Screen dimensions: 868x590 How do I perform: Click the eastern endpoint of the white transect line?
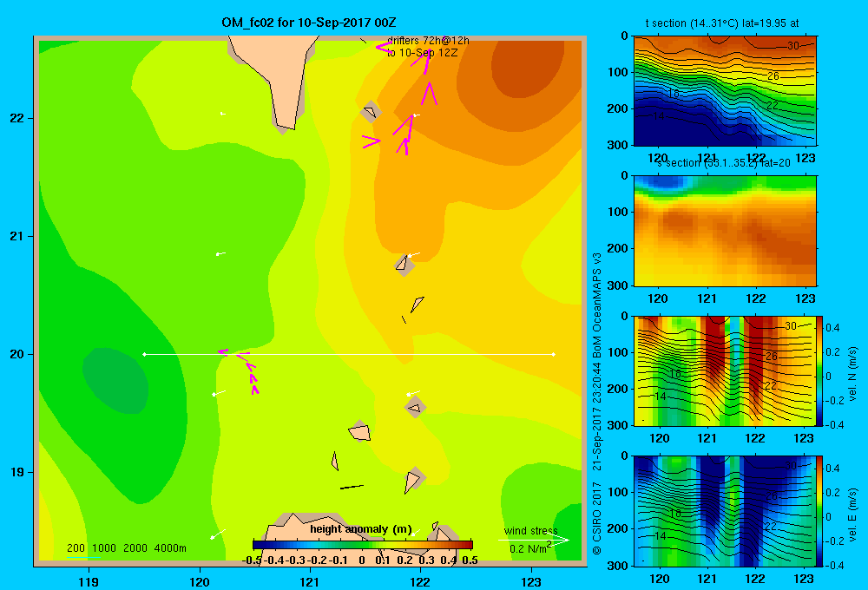[554, 354]
